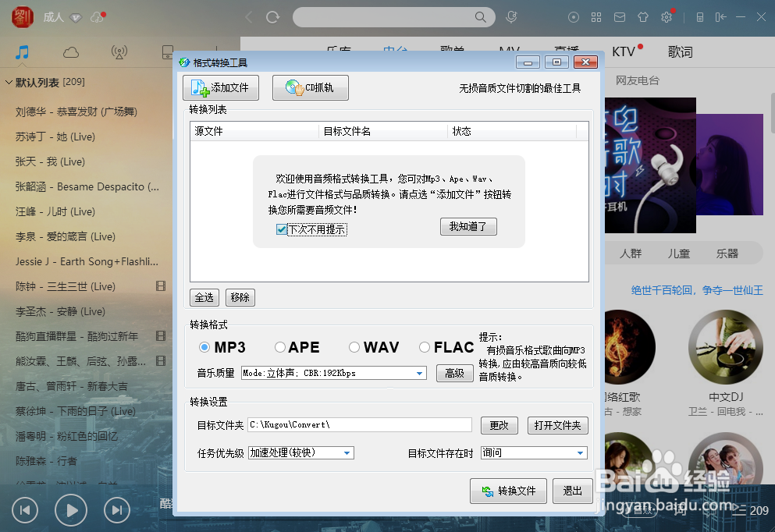Collapse 默认列表 playlist
The image size is (775, 532).
coord(9,82)
